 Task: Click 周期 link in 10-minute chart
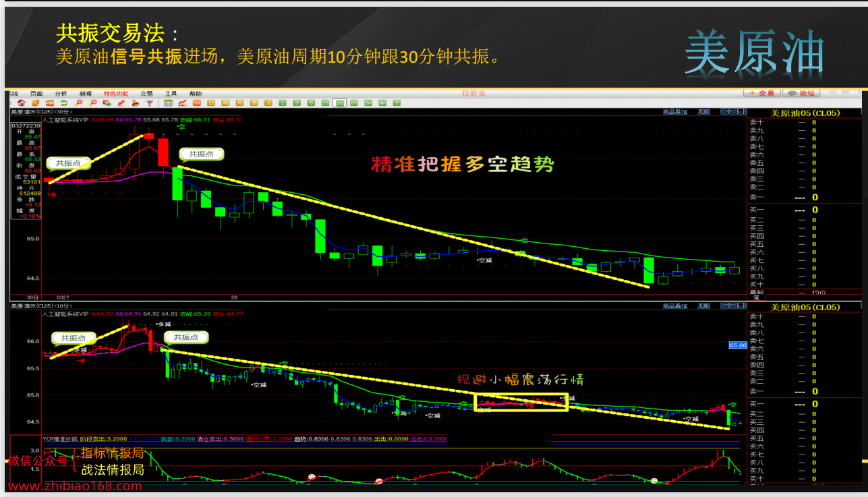point(703,306)
